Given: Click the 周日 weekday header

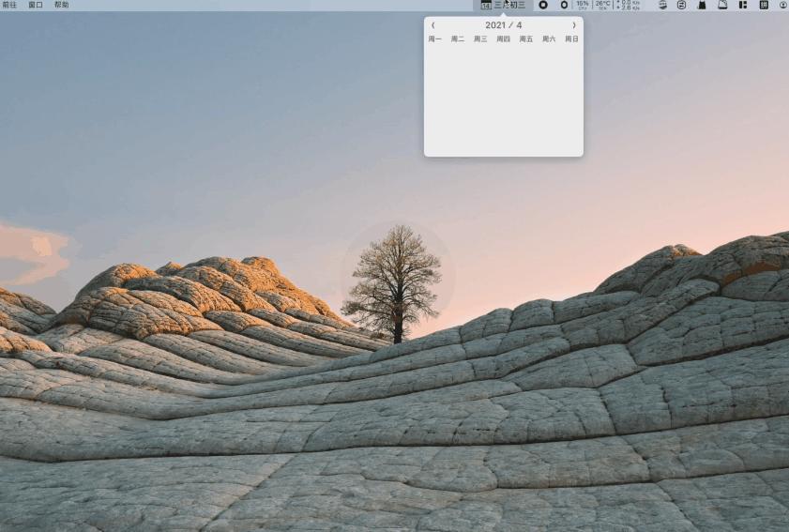Looking at the screenshot, I should point(571,39).
